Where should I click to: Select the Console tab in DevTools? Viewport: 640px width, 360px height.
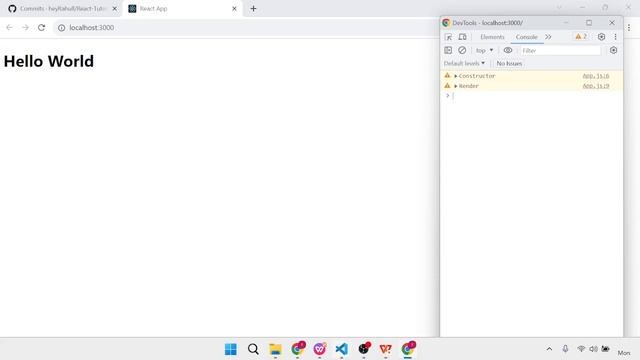click(527, 37)
